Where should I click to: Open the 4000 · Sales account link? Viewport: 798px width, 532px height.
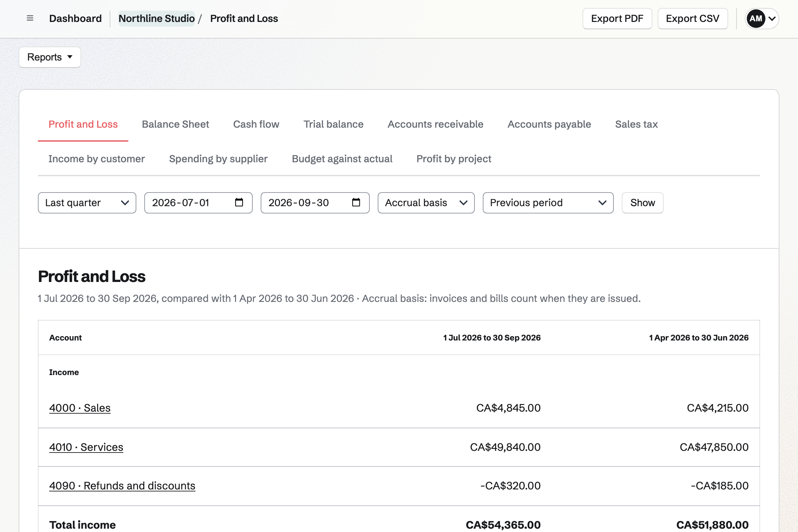[x=80, y=408]
